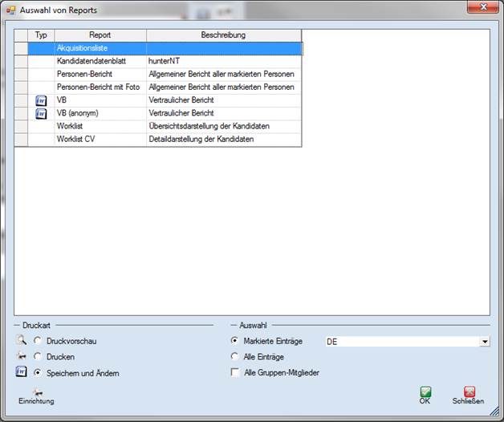Screen dimensions: 504x422
Task: Sort by the Report column header
Action: pyautogui.click(x=100, y=35)
